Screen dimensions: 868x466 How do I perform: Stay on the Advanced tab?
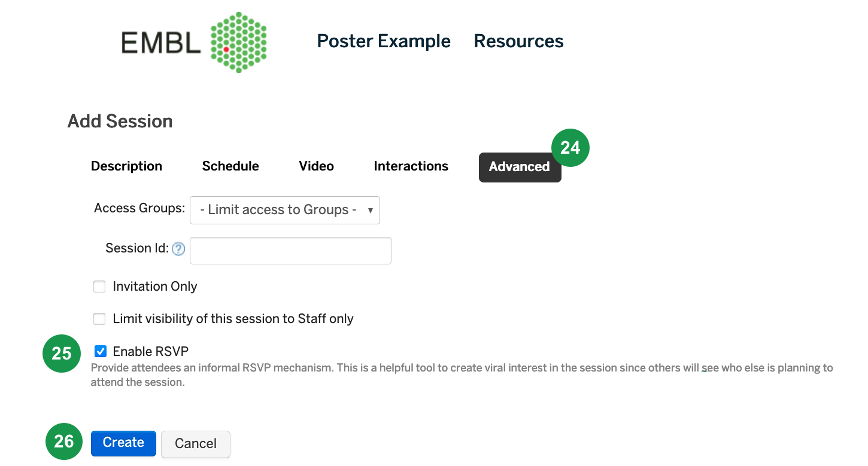pos(520,167)
